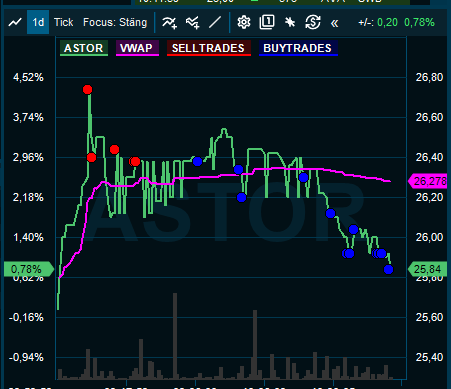The image size is (451, 389).
Task: Click the 26,40 price axis label
Action: [x=429, y=157]
